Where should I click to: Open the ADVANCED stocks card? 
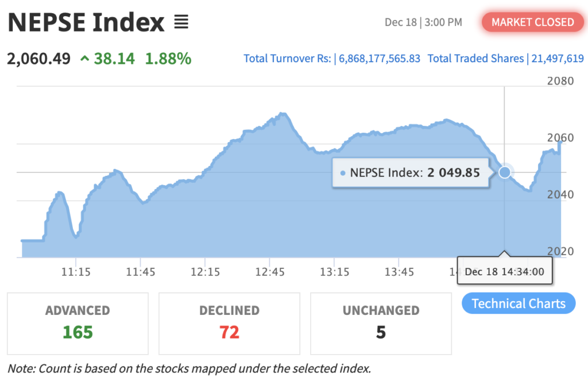(78, 323)
